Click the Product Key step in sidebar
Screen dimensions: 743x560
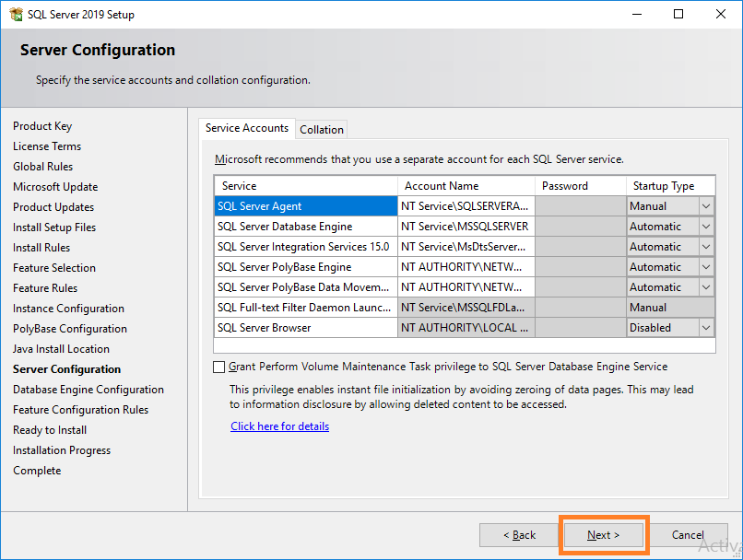pyautogui.click(x=42, y=126)
